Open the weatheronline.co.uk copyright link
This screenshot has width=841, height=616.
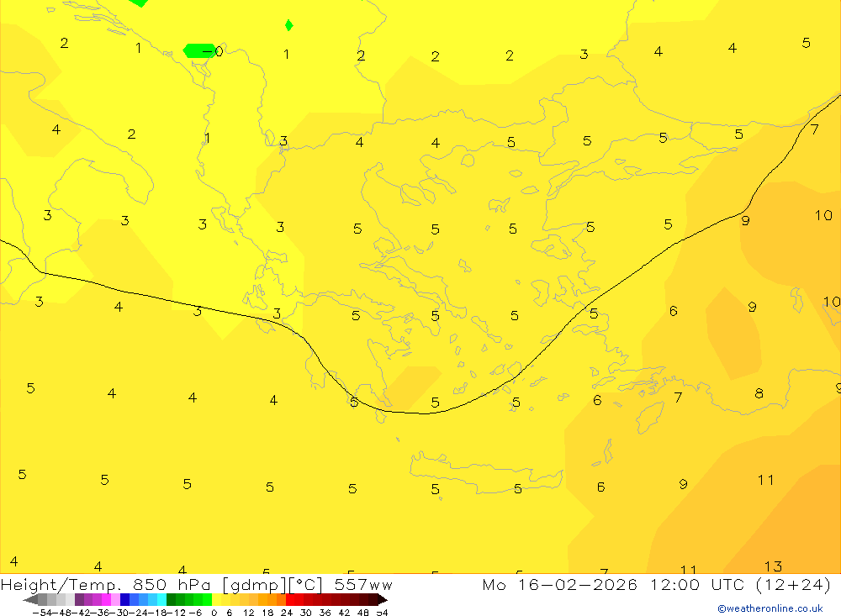coord(770,608)
